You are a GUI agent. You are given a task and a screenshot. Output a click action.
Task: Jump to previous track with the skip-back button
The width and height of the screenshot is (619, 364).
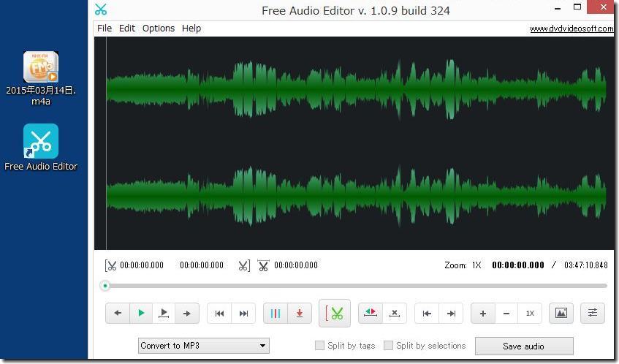click(x=219, y=314)
